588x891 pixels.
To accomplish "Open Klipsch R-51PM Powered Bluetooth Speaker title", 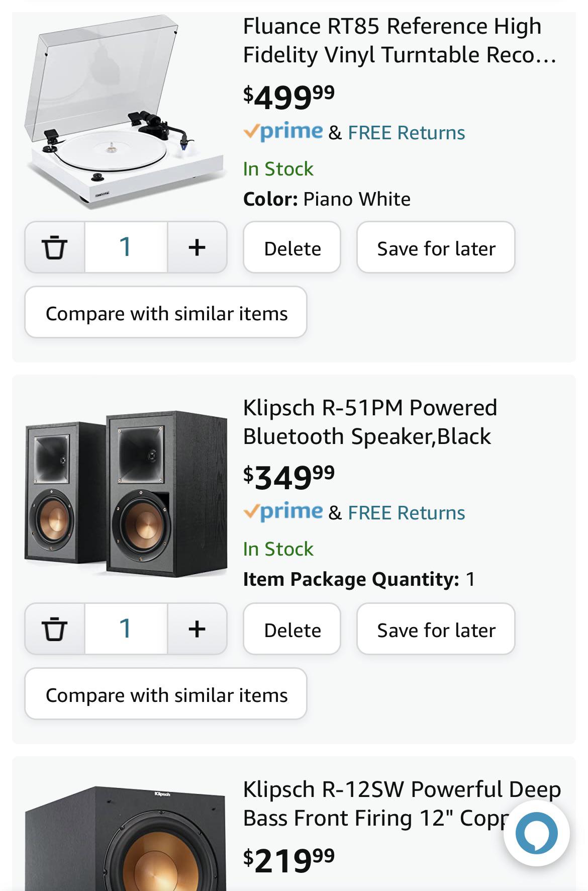I will [369, 422].
